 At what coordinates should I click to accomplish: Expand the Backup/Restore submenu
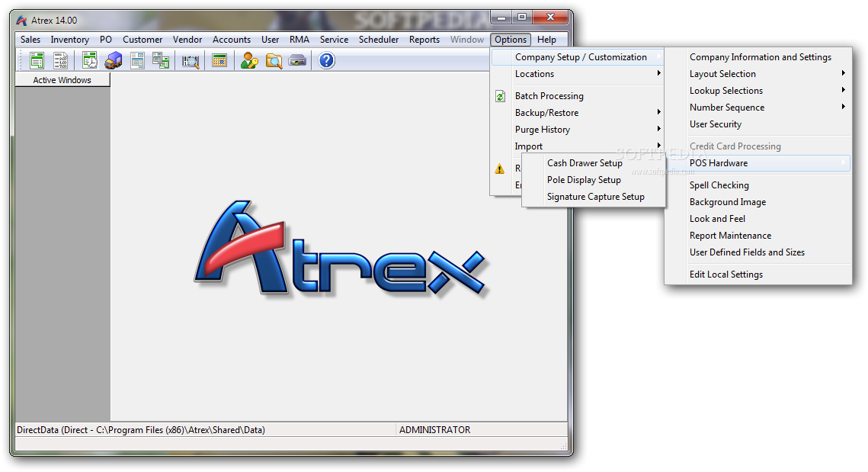[578, 112]
